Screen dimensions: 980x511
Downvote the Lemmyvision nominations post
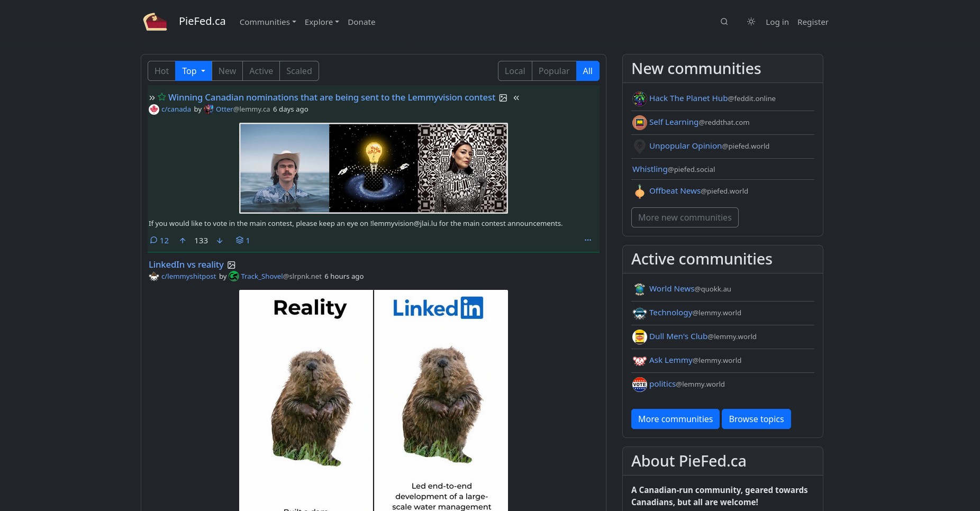pyautogui.click(x=220, y=240)
